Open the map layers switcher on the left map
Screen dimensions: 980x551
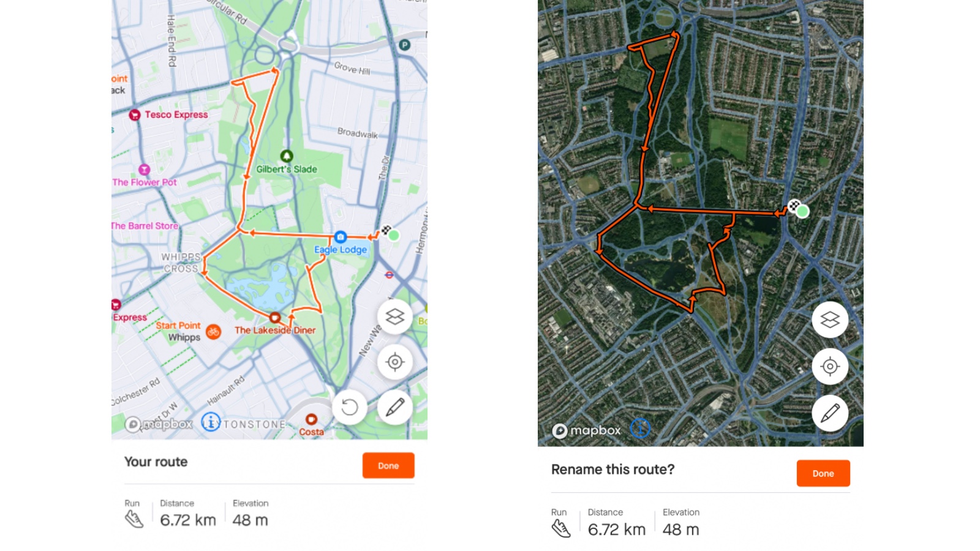[395, 317]
